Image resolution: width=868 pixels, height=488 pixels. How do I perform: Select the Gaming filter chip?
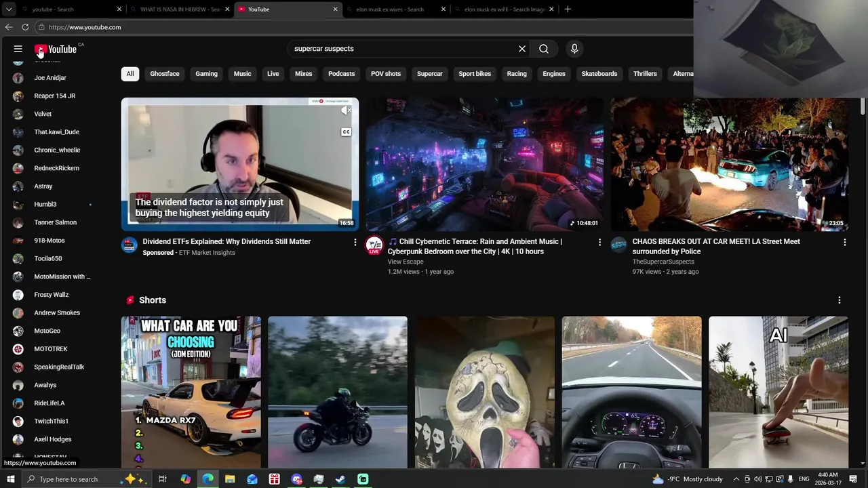[x=207, y=74]
